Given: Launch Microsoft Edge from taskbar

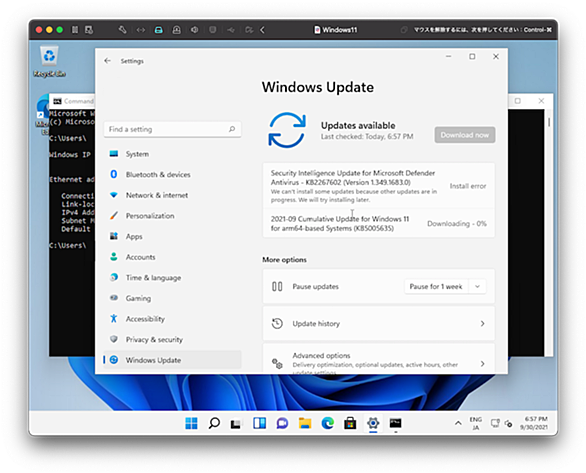Looking at the screenshot, I should 328,423.
